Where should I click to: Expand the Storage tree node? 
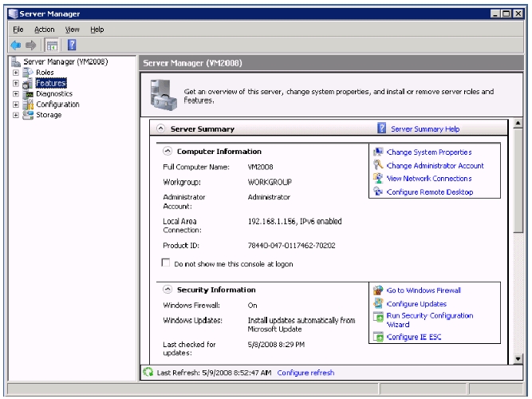point(16,115)
